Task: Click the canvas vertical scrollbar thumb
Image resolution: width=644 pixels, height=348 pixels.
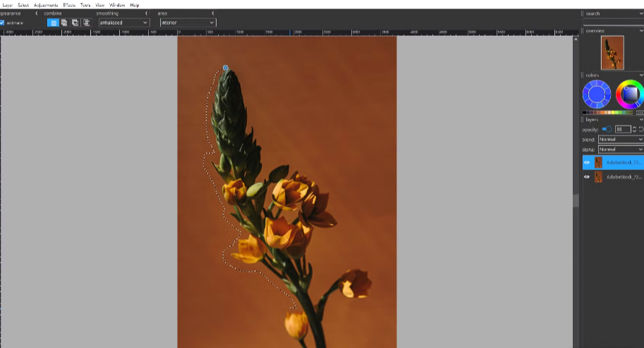Action: coord(576,200)
